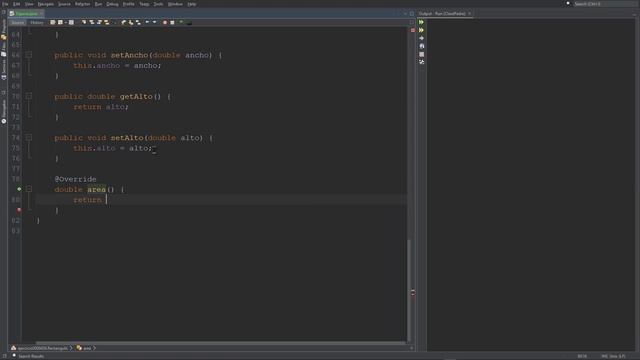This screenshot has height=360, width=640.
Task: Click the Last Edit toolbar icon
Action: click(53, 22)
